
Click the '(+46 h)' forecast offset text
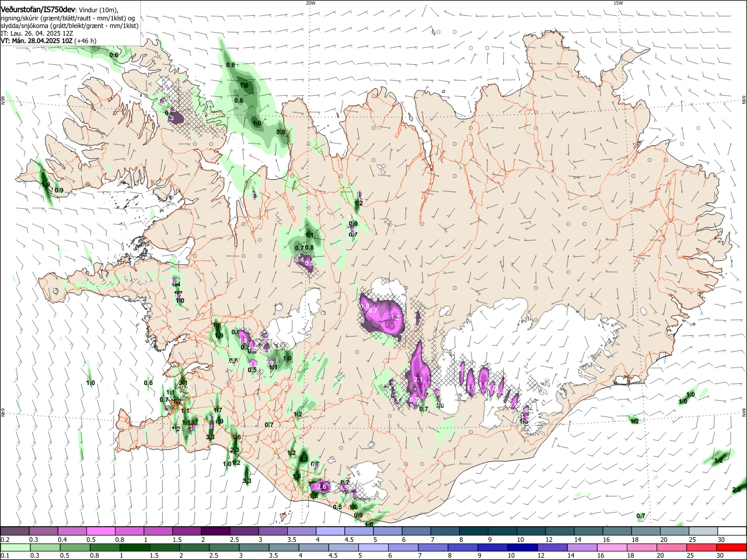coord(86,41)
